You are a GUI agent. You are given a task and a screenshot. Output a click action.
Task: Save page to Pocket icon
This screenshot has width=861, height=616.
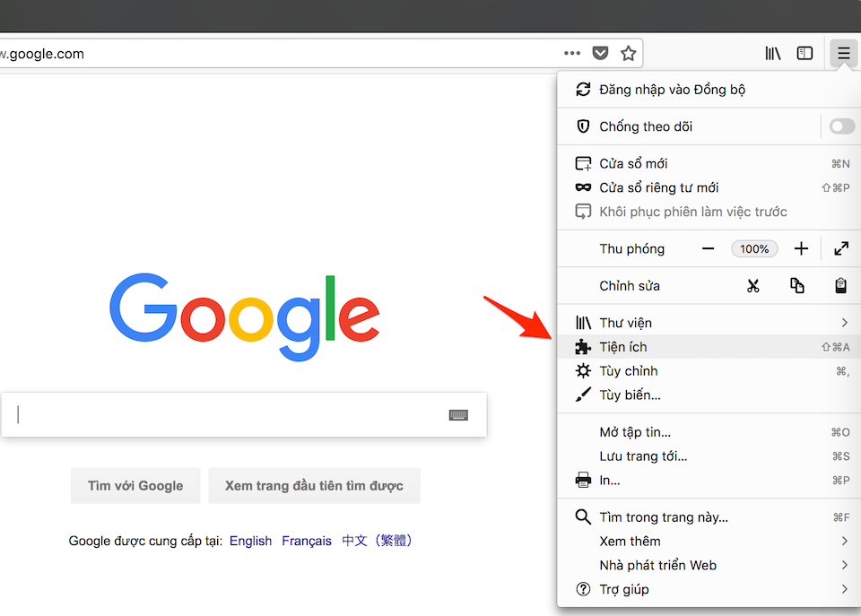(600, 53)
